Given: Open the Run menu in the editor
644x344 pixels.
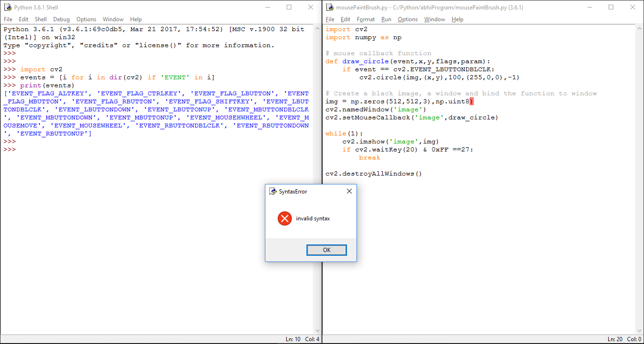Looking at the screenshot, I should [x=386, y=19].
